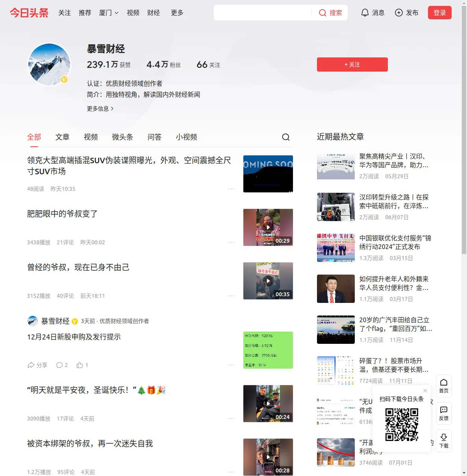Viewport: 467px width, 476px height.
Task: Open more options for 曾经的爷叔 video
Action: click(231, 296)
